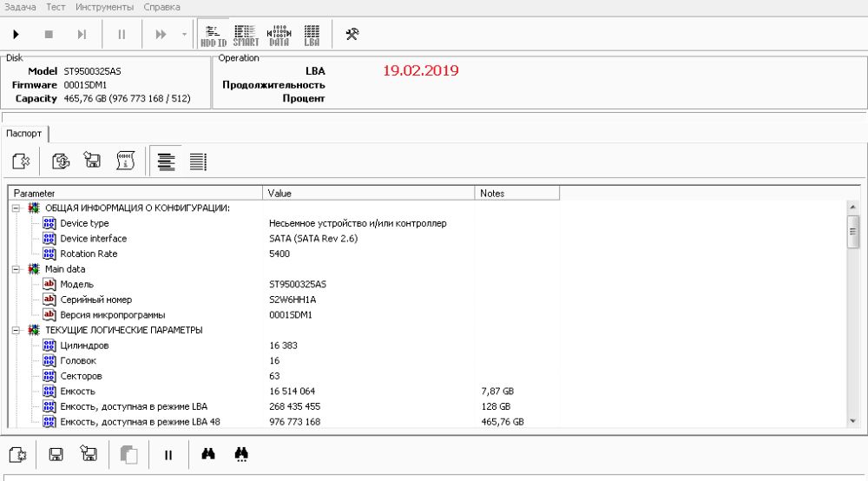Select the Головок row
Screen dimensions: 868x481
[x=284, y=360]
